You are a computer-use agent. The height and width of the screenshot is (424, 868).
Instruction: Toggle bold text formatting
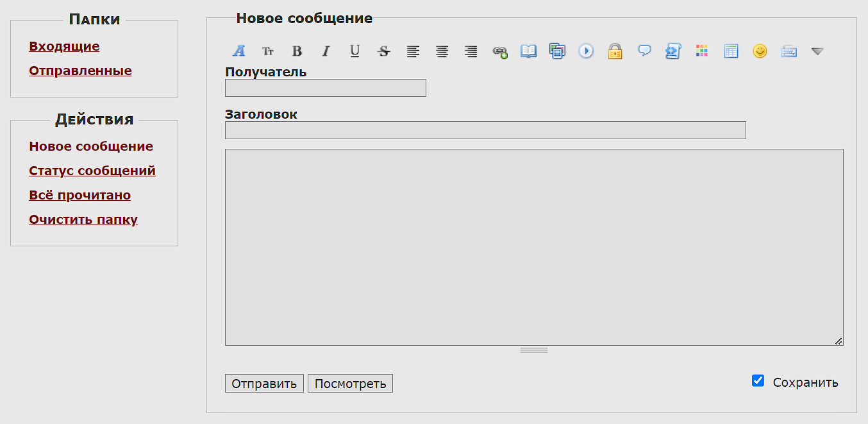click(297, 51)
